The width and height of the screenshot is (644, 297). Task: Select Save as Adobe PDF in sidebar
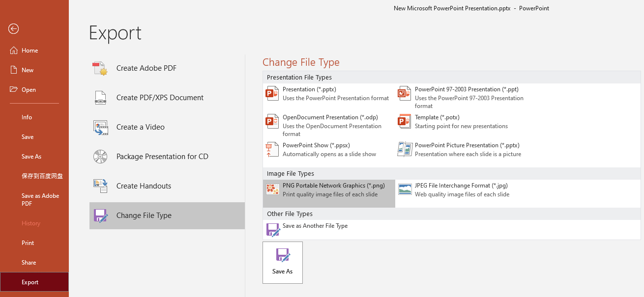(x=40, y=199)
